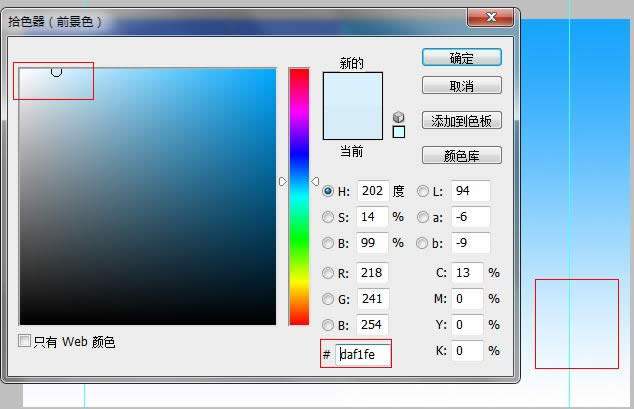
Task: Click the C cyan percentage field
Action: (467, 273)
